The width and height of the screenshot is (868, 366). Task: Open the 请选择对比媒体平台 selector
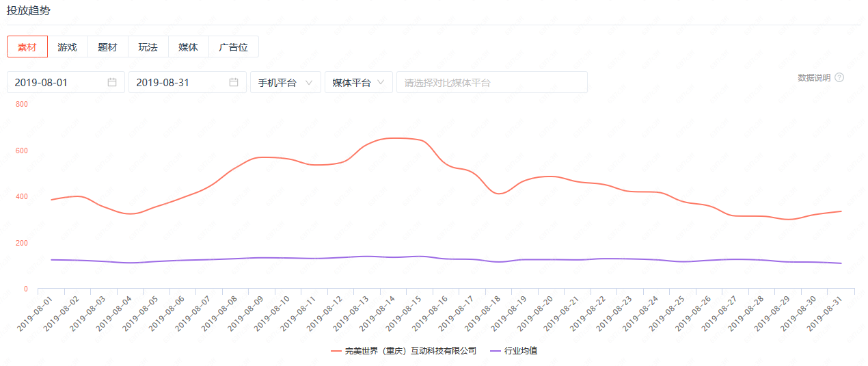[x=492, y=82]
